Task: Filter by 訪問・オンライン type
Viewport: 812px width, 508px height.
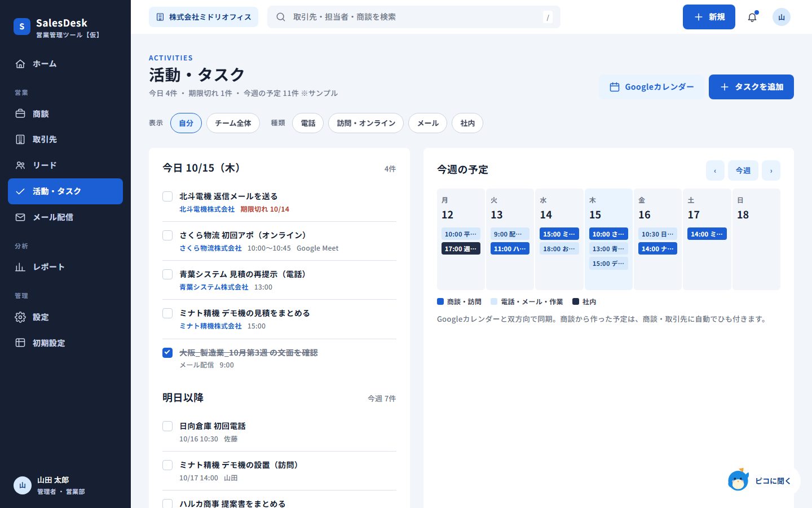Action: (366, 123)
